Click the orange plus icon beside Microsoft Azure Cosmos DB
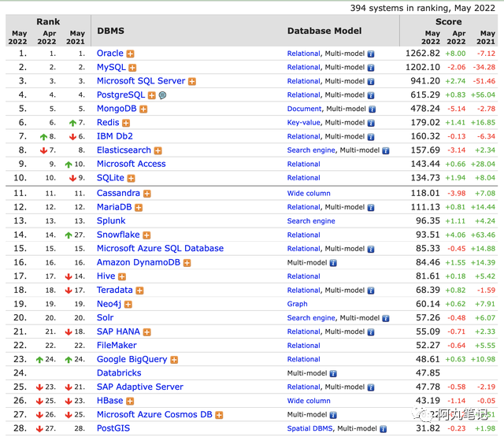Viewport: 504px width, 437px height. click(219, 415)
